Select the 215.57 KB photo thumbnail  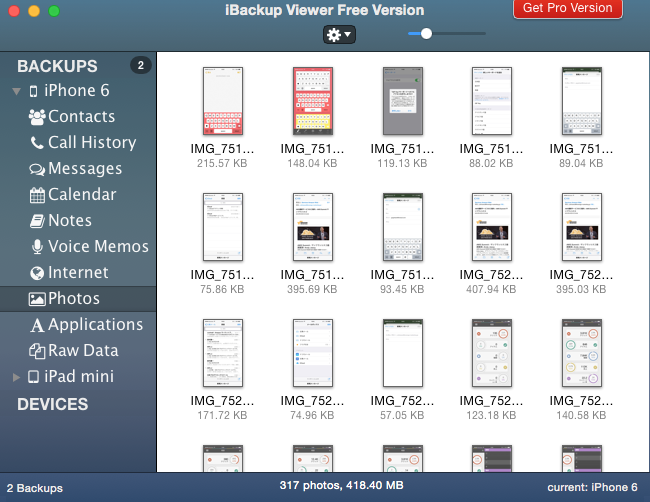click(x=223, y=101)
